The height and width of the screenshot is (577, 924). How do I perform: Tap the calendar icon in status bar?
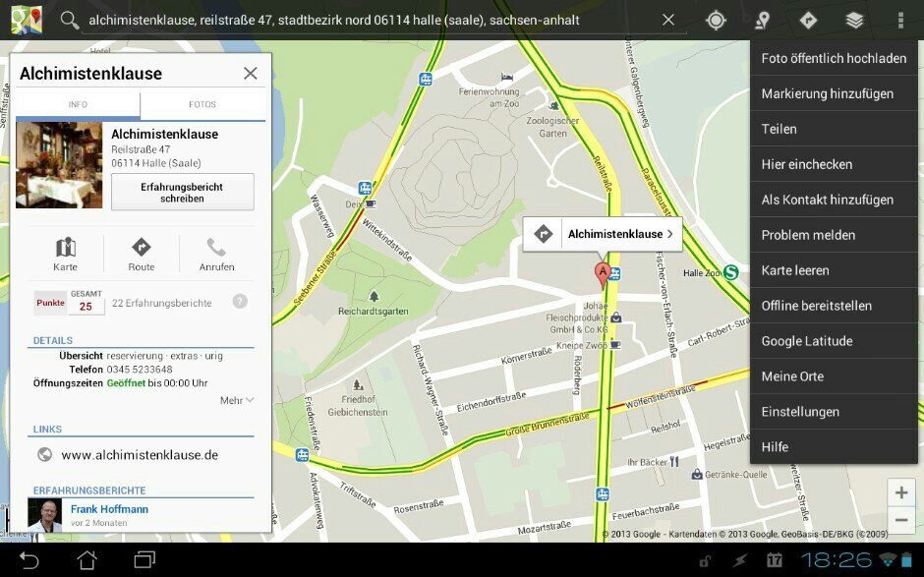pos(775,560)
